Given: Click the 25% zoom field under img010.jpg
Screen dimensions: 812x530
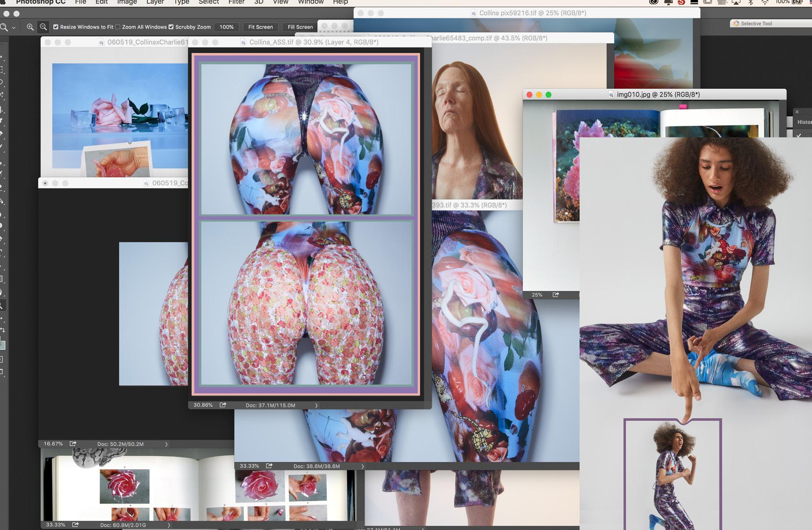Looking at the screenshot, I should point(537,295).
